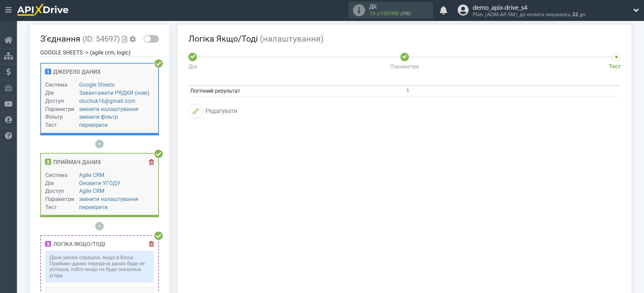
Task: Select the ЛОГІКА ЯКЩО/ТОДІ block header
Action: click(79, 244)
